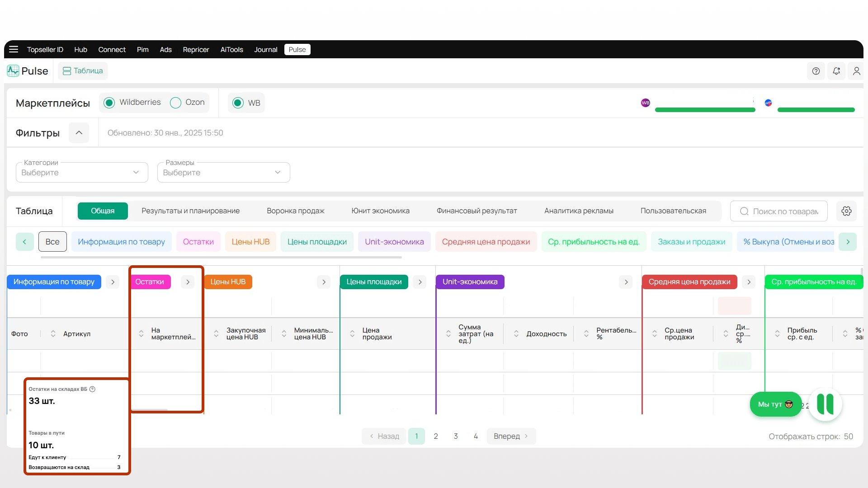Open table settings gear icon
This screenshot has height=488, width=868.
pyautogui.click(x=846, y=211)
